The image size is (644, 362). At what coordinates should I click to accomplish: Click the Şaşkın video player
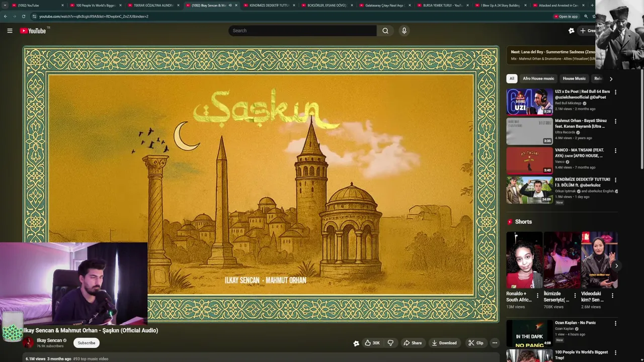pyautogui.click(x=261, y=184)
